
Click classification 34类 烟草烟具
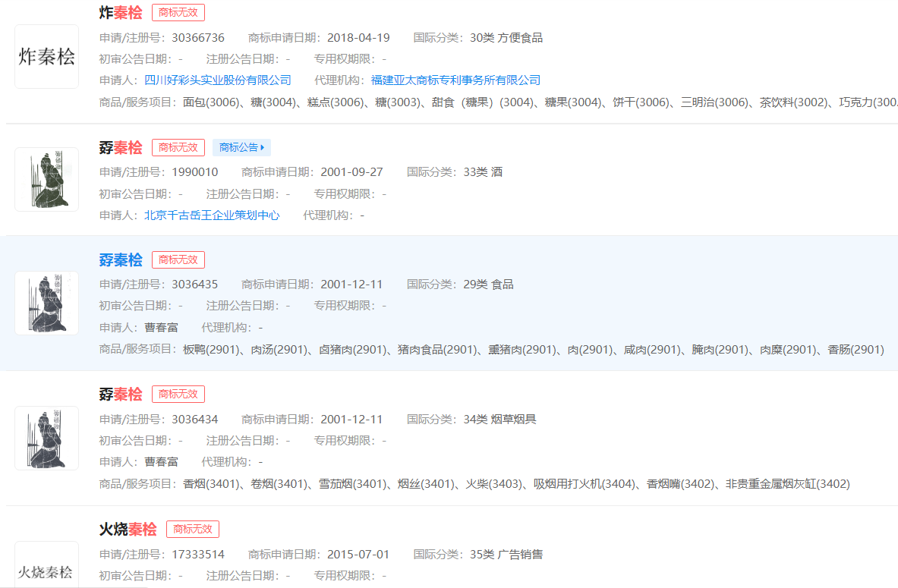pos(500,419)
